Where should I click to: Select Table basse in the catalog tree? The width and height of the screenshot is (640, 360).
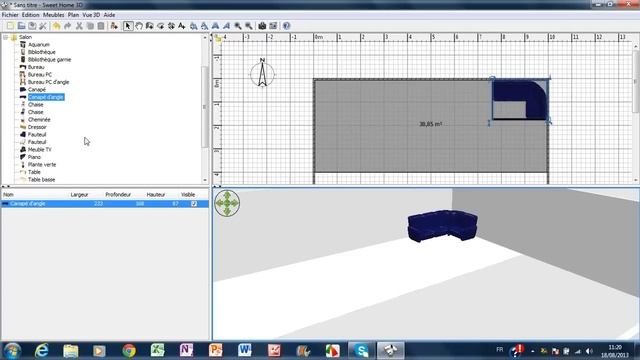coord(41,180)
